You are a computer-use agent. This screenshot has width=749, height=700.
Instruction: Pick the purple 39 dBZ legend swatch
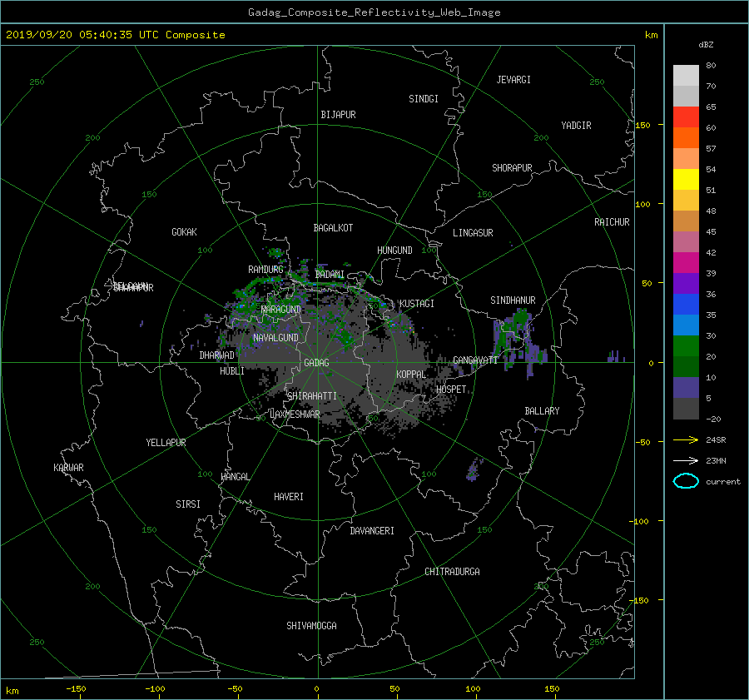click(686, 283)
